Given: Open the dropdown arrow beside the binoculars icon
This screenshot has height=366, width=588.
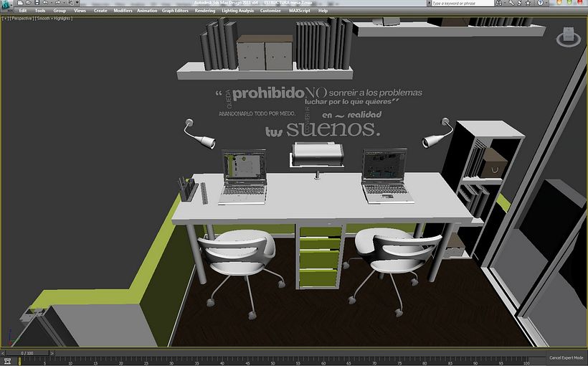Looking at the screenshot, I should (505, 3).
